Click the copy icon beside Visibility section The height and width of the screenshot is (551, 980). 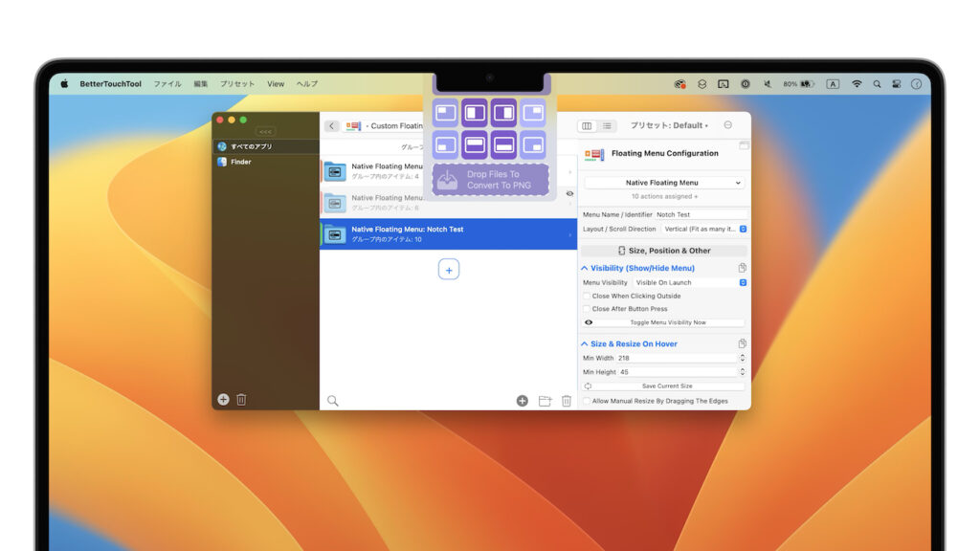742,268
